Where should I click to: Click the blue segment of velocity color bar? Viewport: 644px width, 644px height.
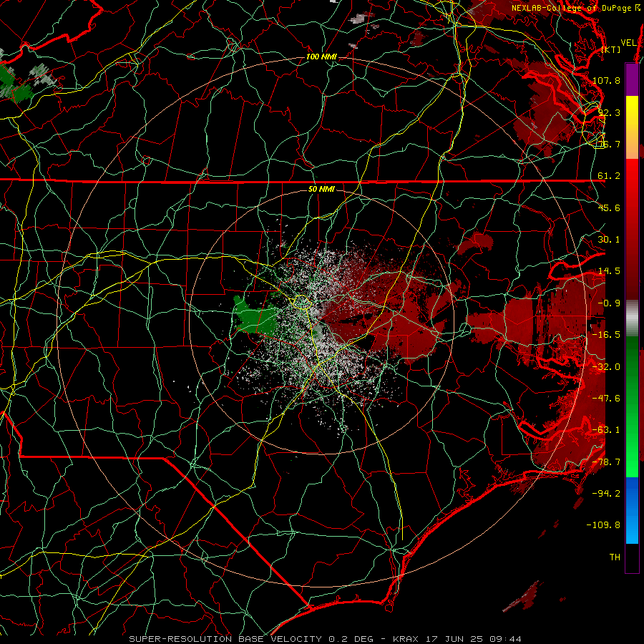point(632,510)
